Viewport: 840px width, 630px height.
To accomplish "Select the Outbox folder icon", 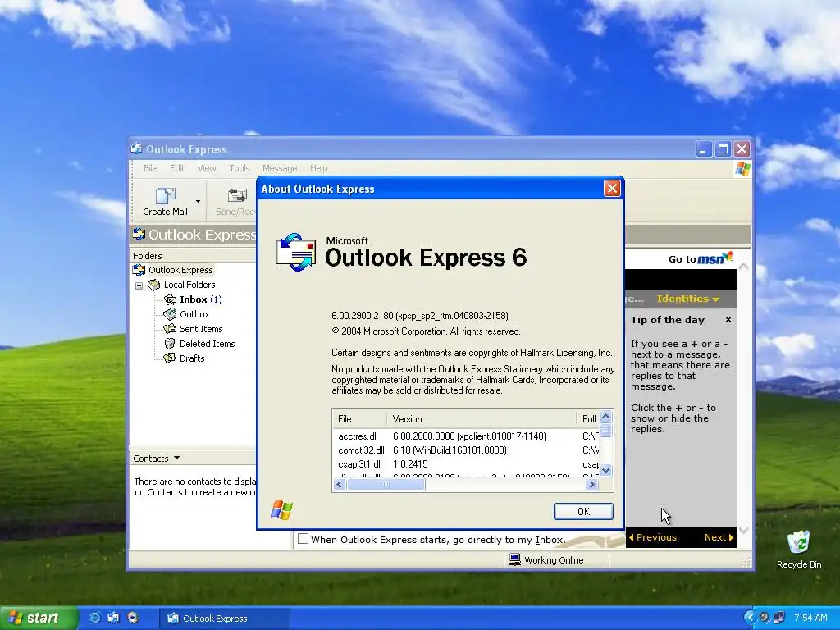I will pos(170,314).
